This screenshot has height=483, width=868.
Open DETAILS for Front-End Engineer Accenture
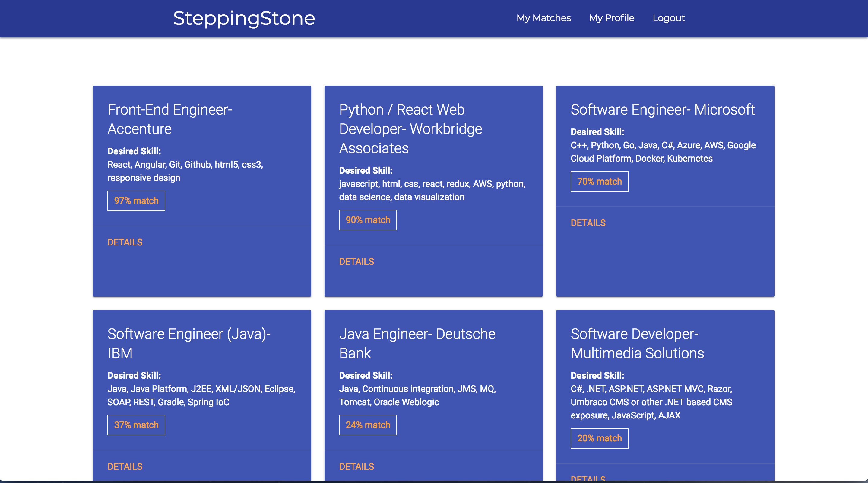coord(125,242)
